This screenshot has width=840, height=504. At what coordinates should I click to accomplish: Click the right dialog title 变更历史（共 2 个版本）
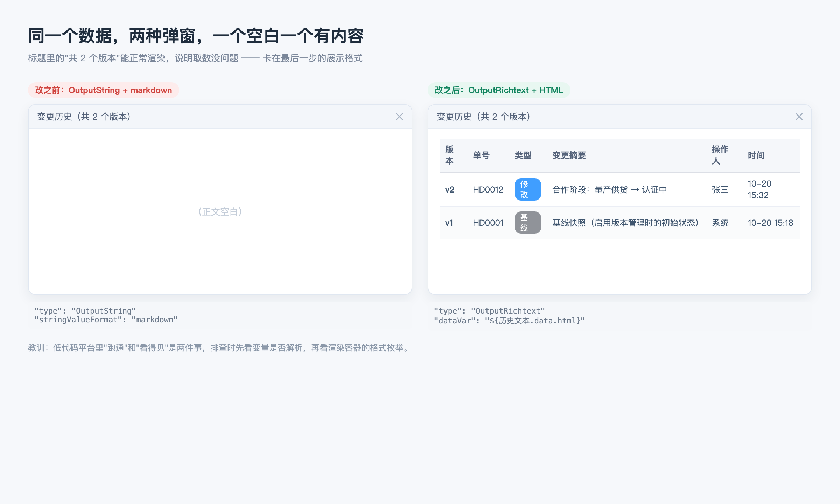(484, 117)
